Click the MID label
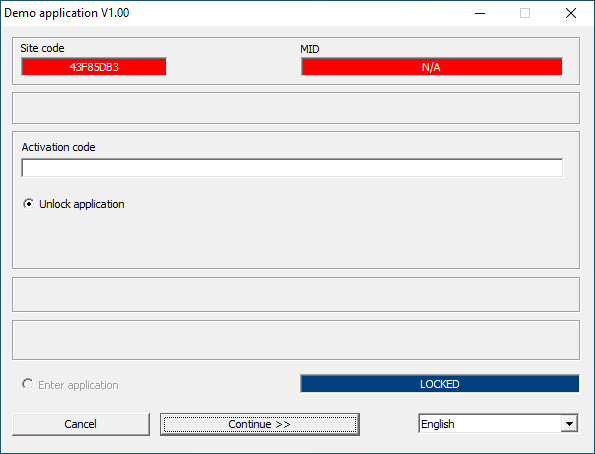The height and width of the screenshot is (454, 595). point(310,49)
